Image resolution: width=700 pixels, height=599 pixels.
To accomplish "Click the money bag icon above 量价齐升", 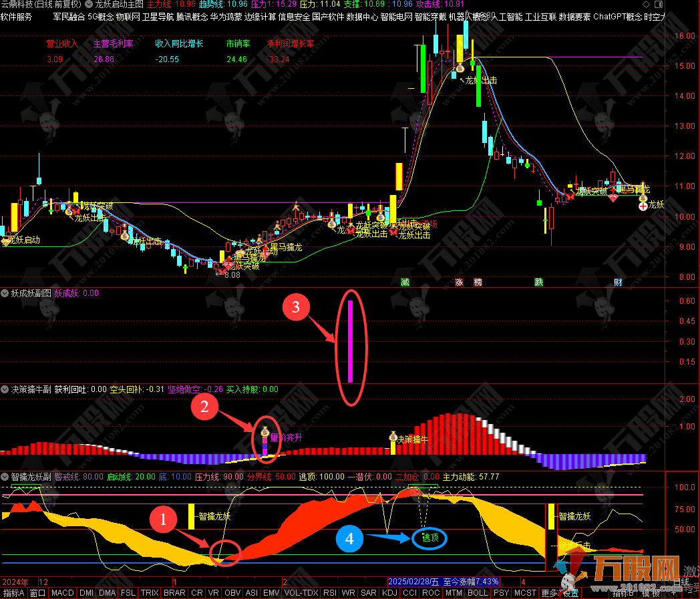I will 265,431.
